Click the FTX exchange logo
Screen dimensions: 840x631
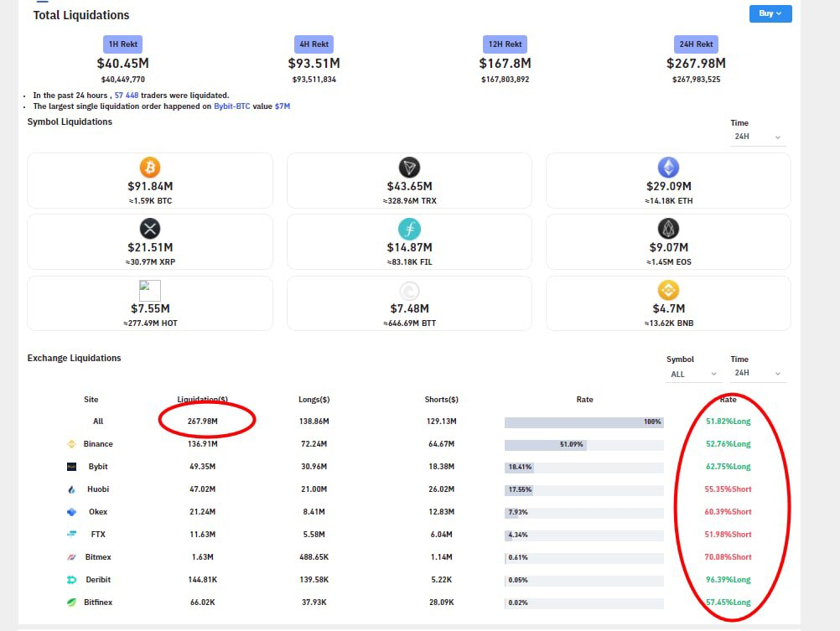pos(71,534)
